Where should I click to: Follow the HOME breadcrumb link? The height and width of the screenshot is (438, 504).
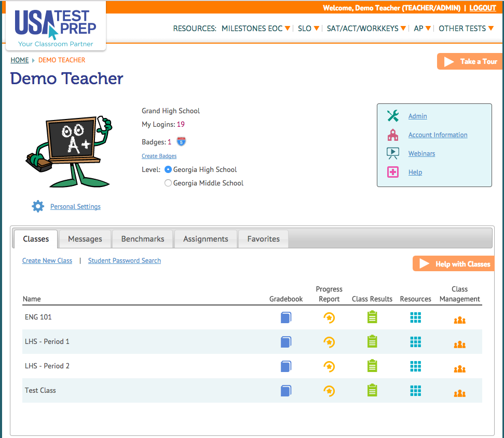point(20,60)
